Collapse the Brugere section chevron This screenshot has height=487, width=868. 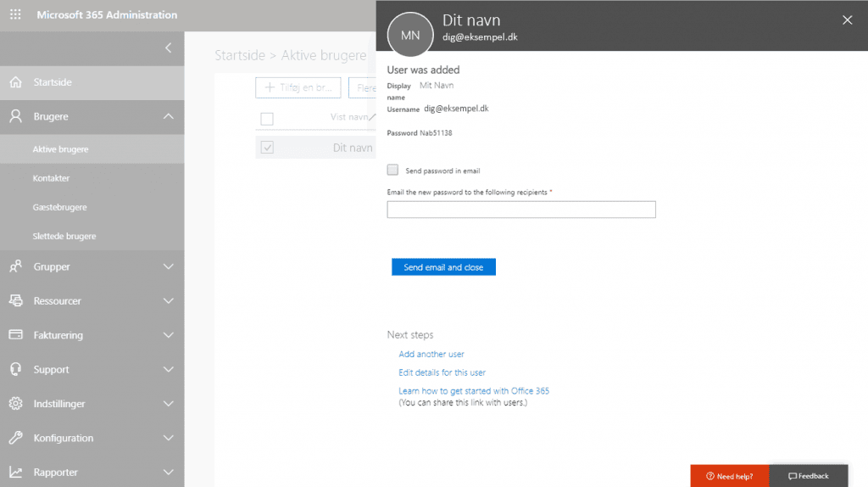click(x=169, y=116)
